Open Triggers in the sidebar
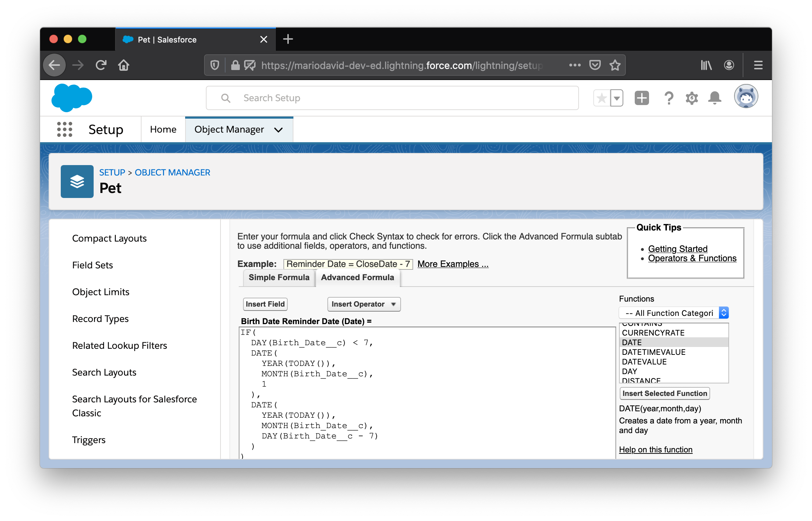Screen dimensions: 812x521 click(x=89, y=440)
